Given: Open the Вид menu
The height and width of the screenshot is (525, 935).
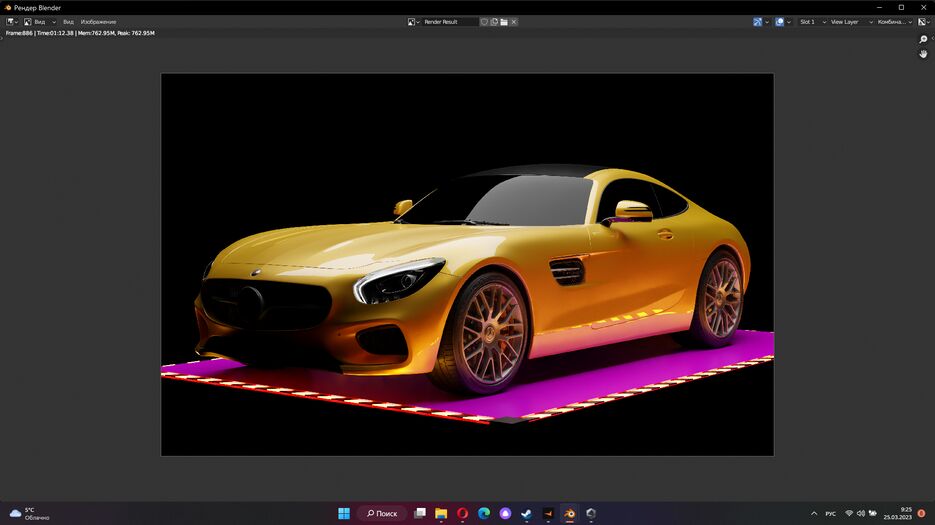Looking at the screenshot, I should [x=69, y=21].
